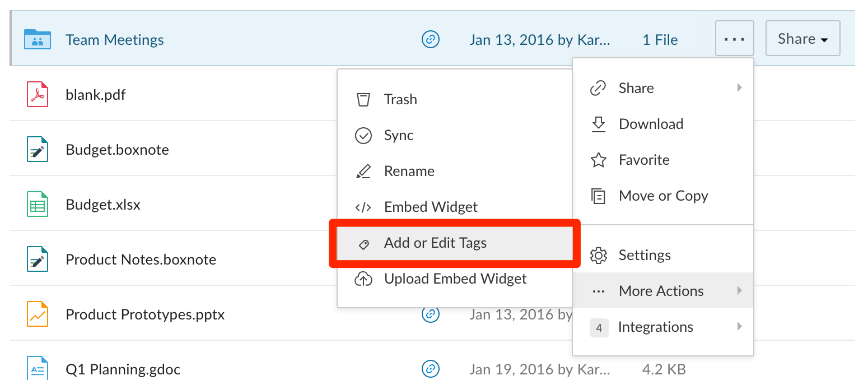The image size is (868, 380).
Task: Click the Product Notes.boxnote file icon
Action: [38, 259]
